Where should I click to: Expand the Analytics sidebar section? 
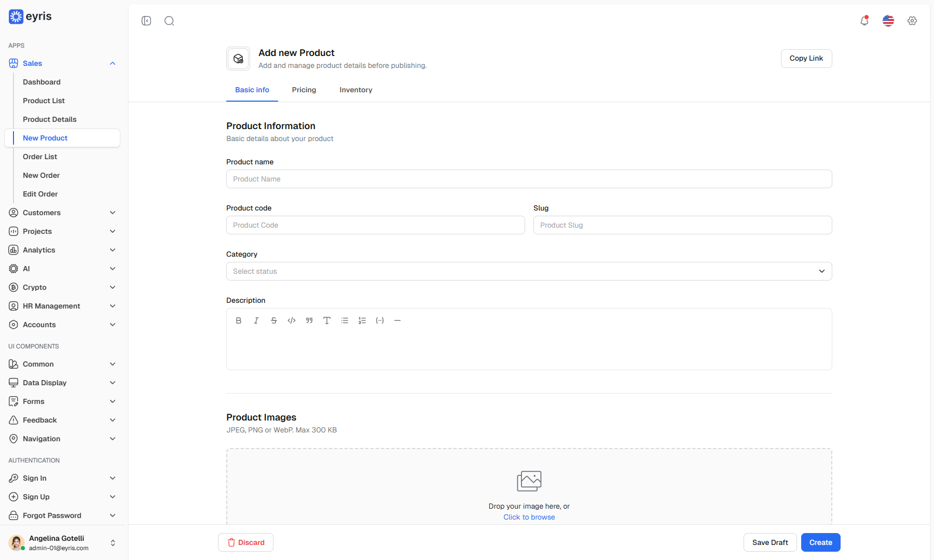[62, 250]
